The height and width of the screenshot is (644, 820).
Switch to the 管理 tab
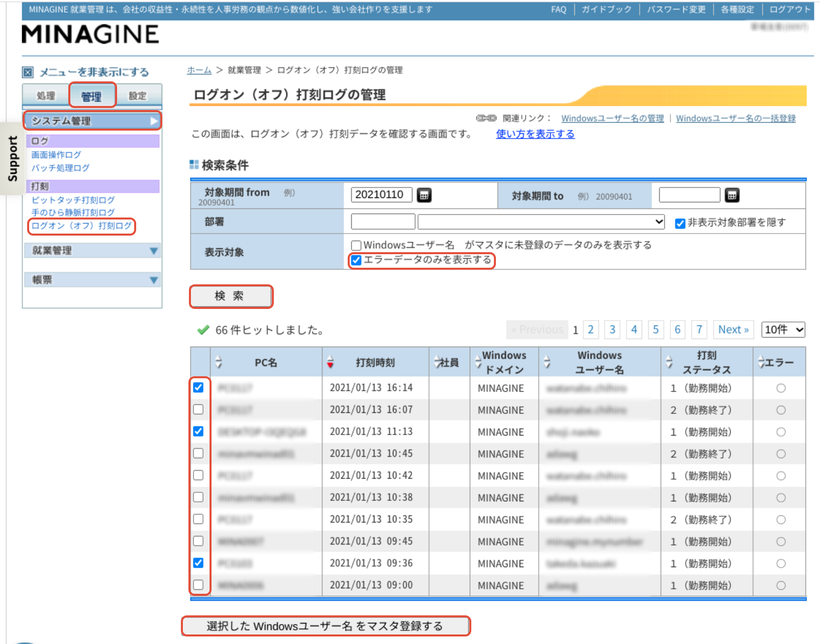click(x=92, y=96)
